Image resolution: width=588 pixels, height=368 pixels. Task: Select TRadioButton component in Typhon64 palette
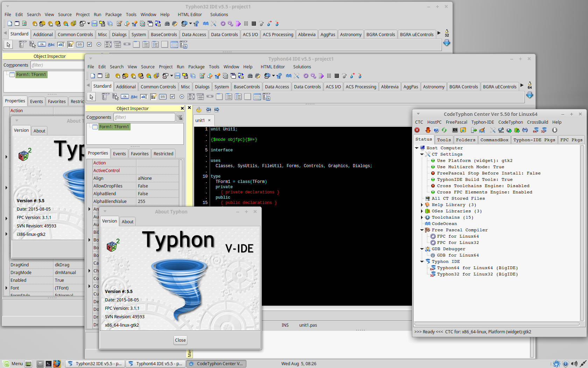click(x=182, y=97)
